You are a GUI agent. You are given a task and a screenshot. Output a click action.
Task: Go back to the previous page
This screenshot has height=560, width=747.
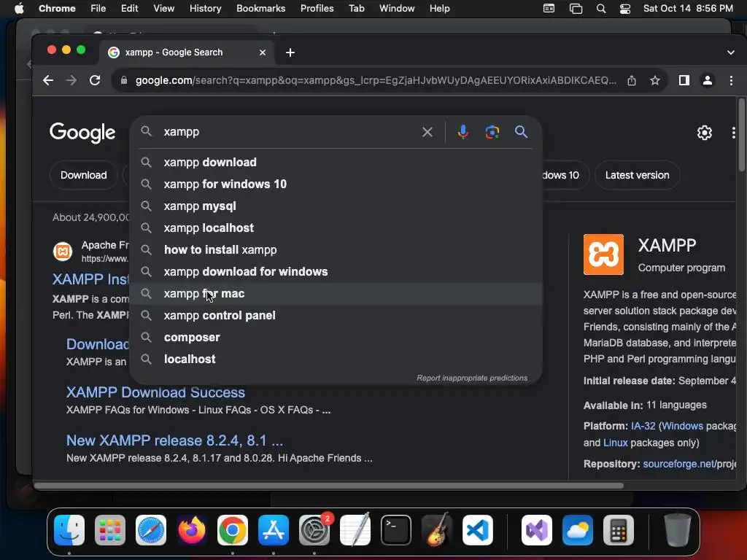point(47,80)
